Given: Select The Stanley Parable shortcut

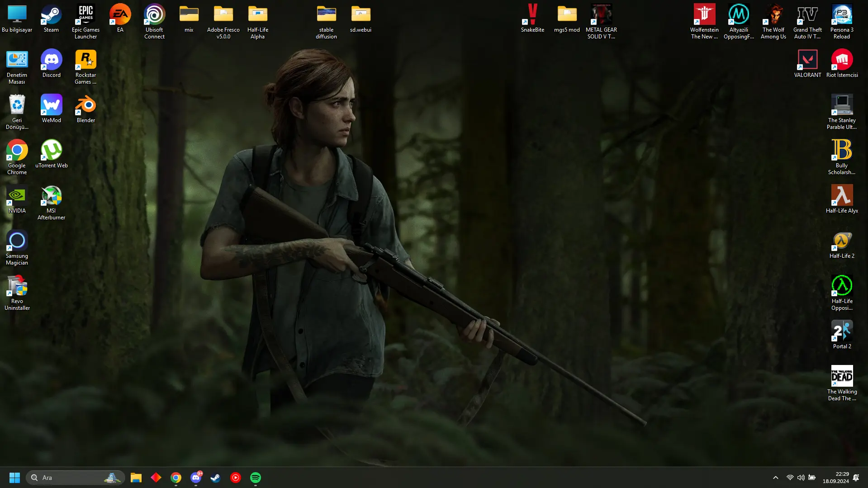Looking at the screenshot, I should coord(842,112).
